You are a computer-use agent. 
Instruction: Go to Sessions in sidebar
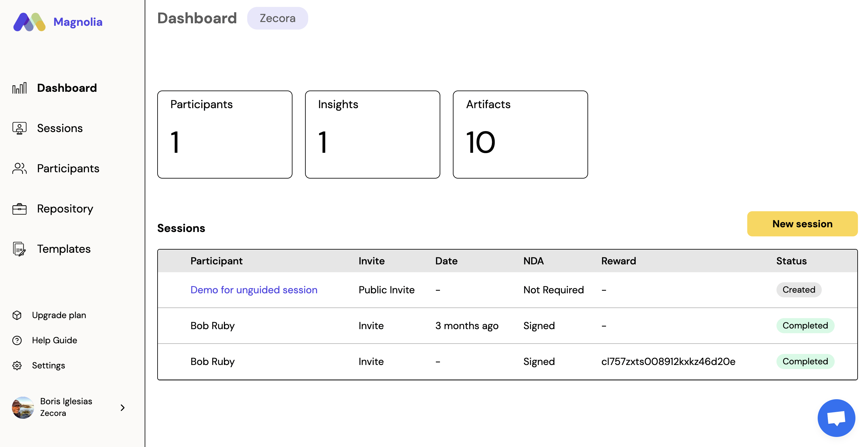point(60,128)
